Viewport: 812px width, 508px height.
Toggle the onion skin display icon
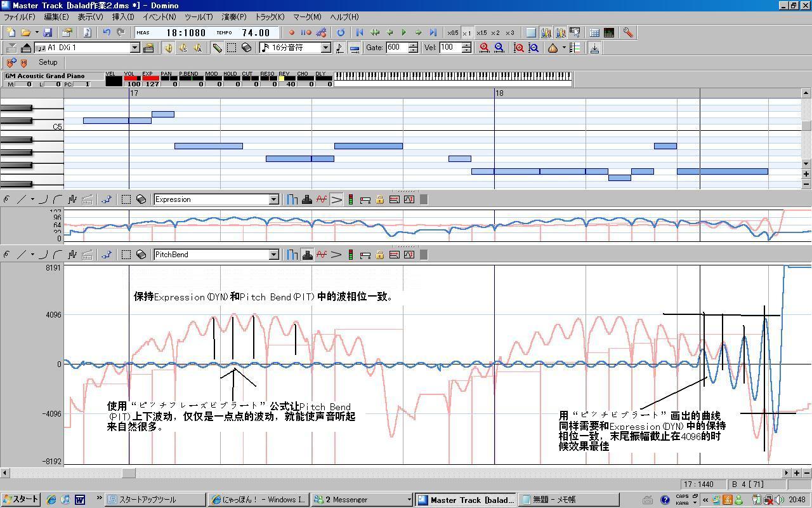169,48
